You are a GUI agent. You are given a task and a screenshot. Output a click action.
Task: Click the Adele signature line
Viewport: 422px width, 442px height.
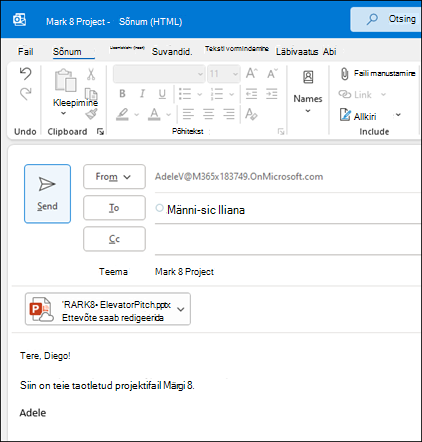coord(33,413)
